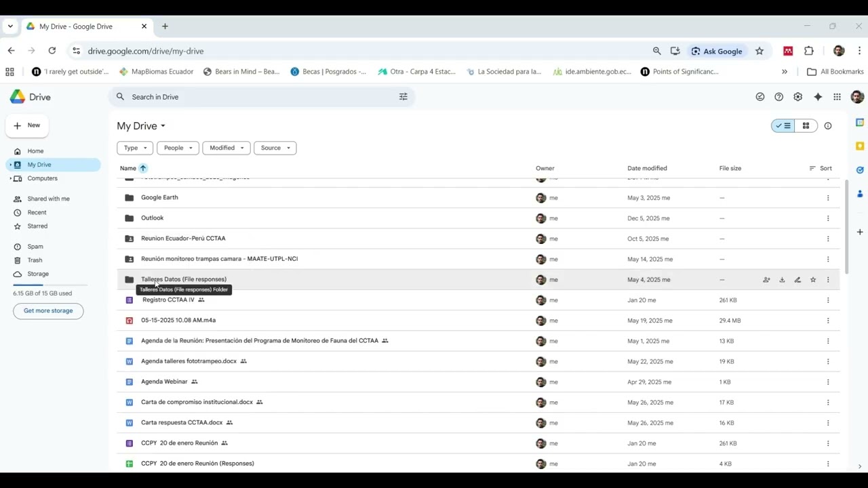
Task: Click the browser address bar URL
Action: [146, 51]
